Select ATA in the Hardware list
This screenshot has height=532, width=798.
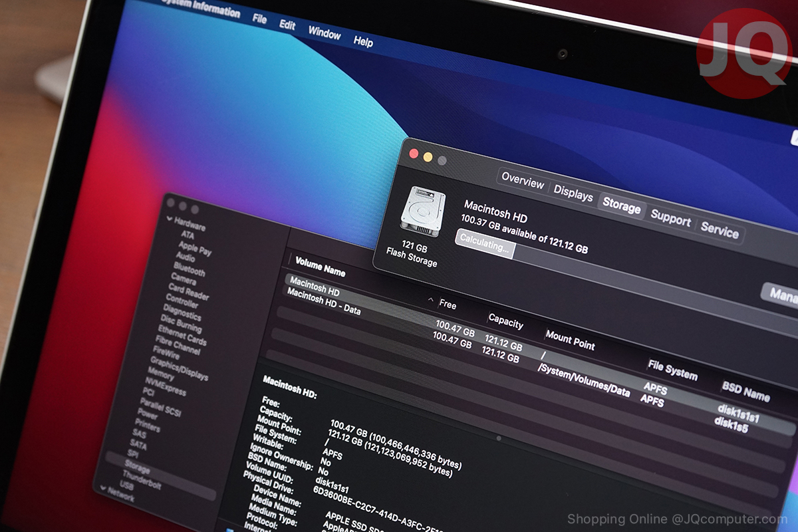coord(188,235)
